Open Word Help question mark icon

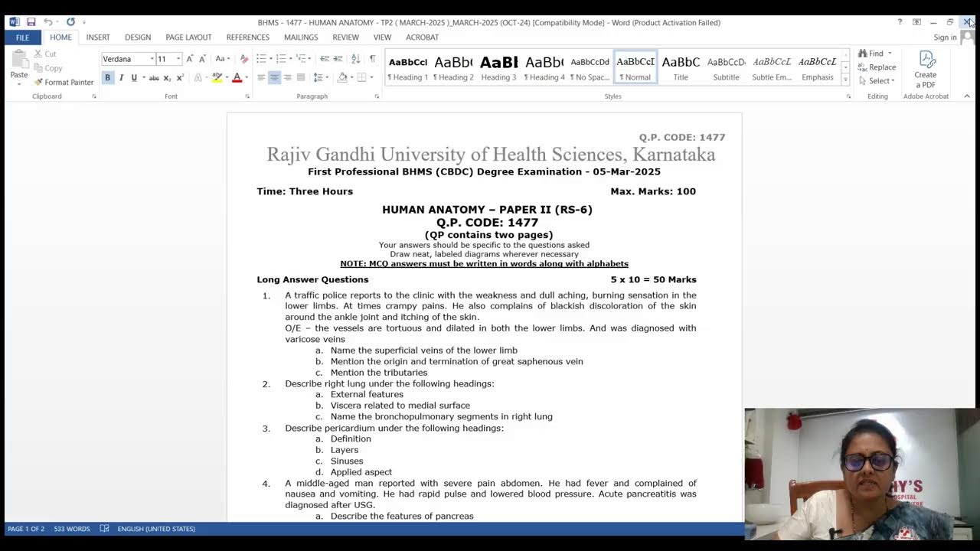[900, 22]
